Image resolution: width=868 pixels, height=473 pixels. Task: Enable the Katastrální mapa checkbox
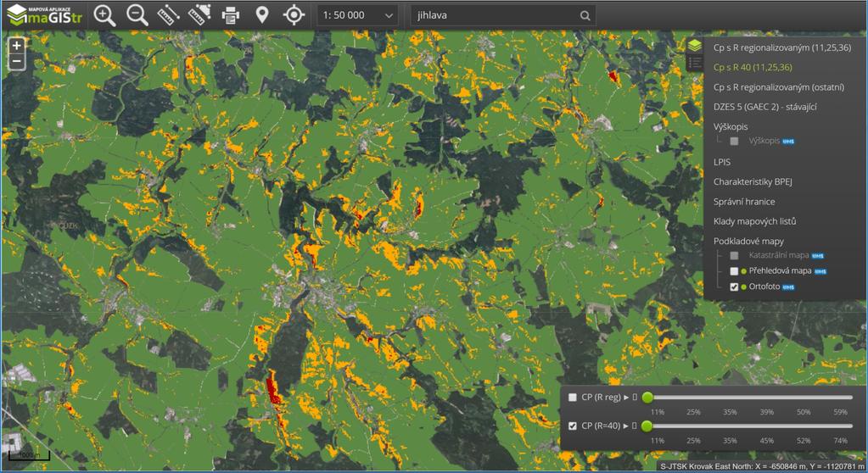point(734,256)
